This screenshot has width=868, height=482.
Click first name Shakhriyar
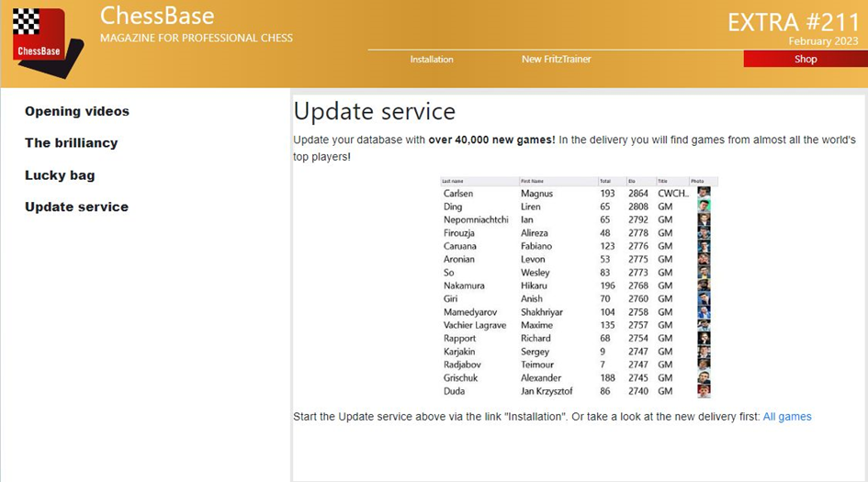541,312
